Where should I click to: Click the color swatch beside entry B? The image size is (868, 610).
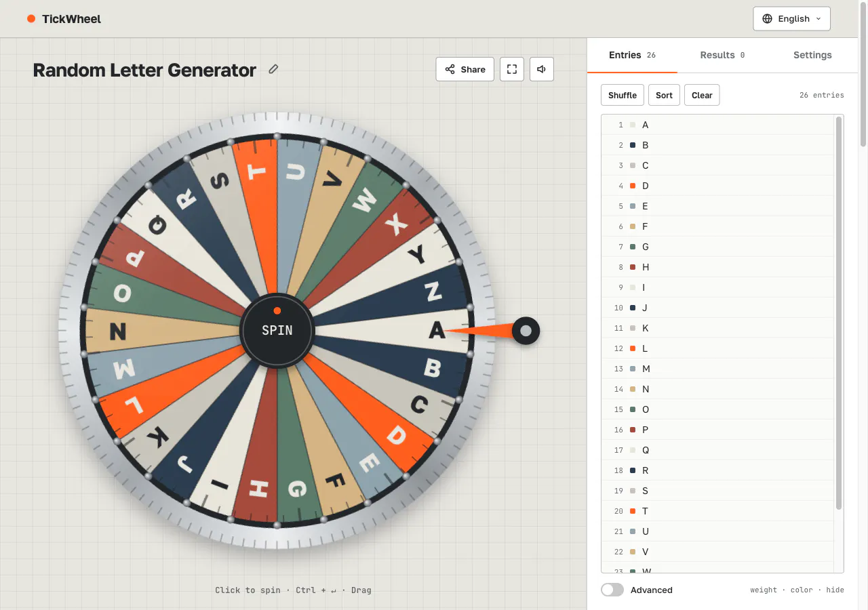[633, 145]
